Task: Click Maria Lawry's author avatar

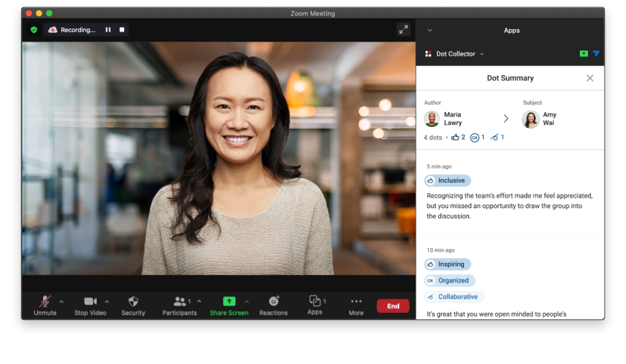Action: pos(432,119)
